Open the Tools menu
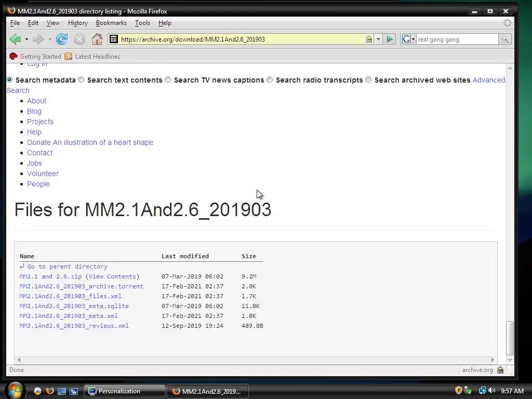The height and width of the screenshot is (399, 532). click(142, 23)
